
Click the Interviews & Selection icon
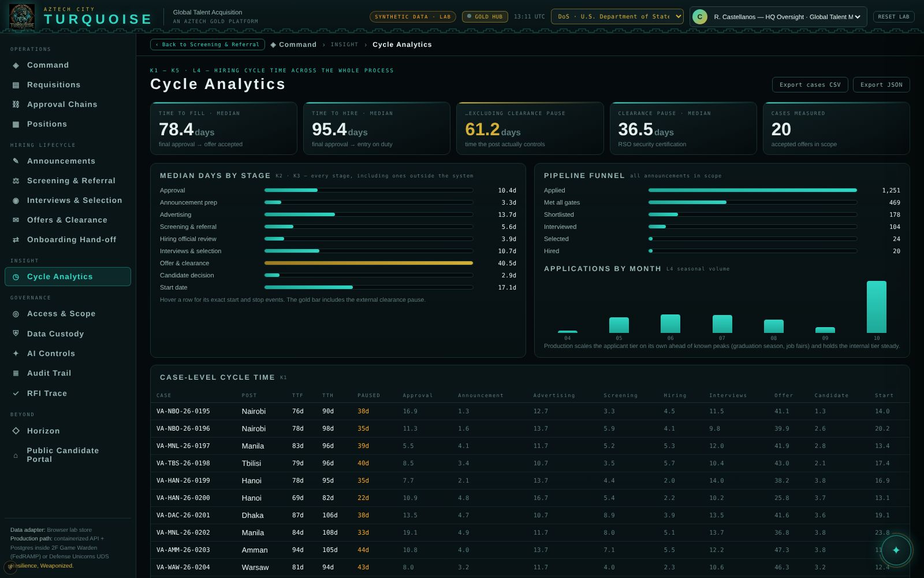click(x=16, y=201)
